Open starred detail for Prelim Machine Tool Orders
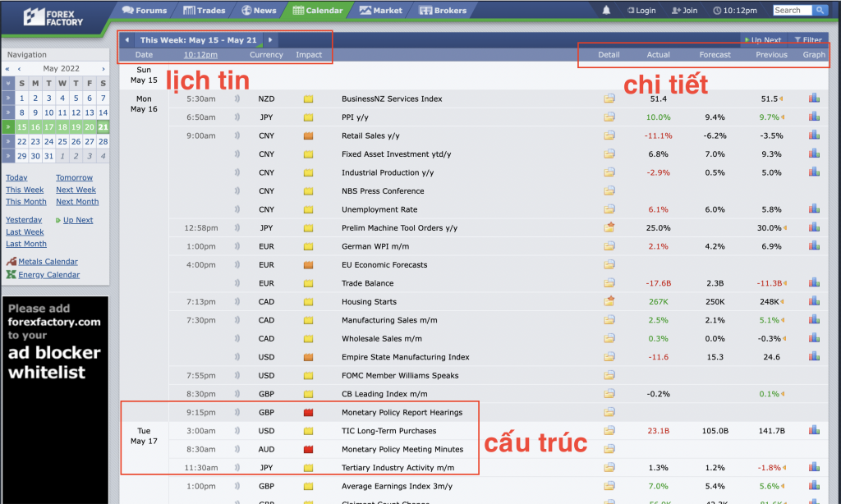 point(609,227)
